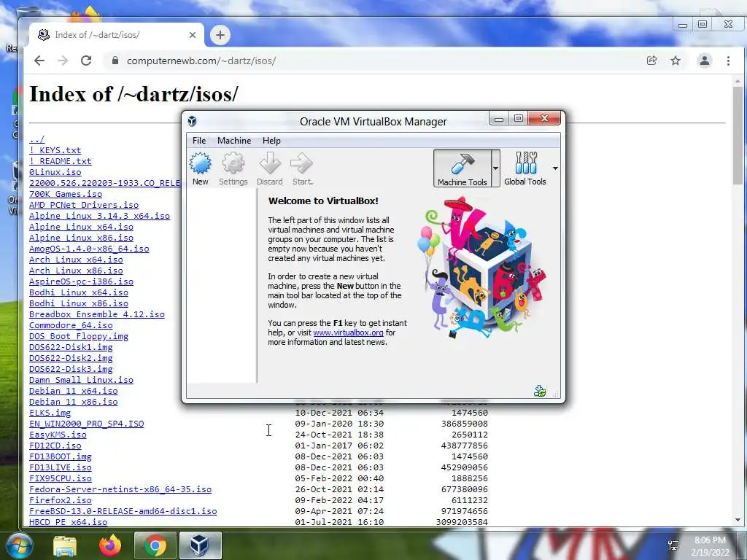The height and width of the screenshot is (560, 747).
Task: Open a new Chrome tab
Action: point(220,35)
